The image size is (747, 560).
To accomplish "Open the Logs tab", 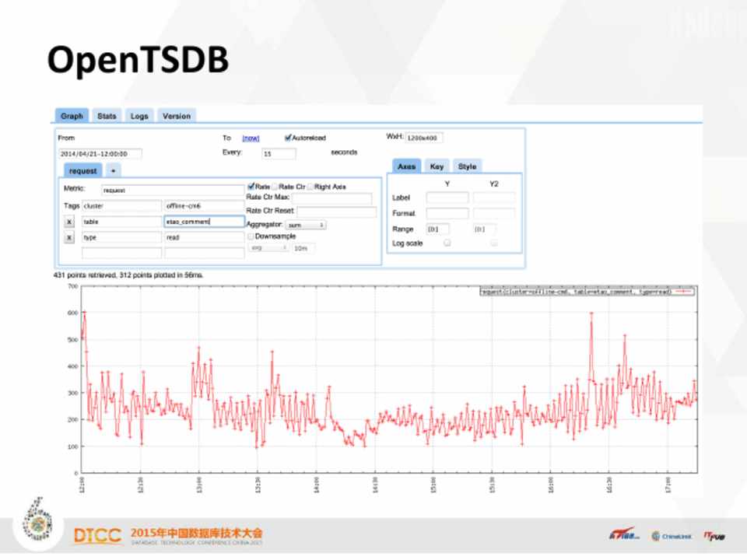I will pyautogui.click(x=139, y=116).
